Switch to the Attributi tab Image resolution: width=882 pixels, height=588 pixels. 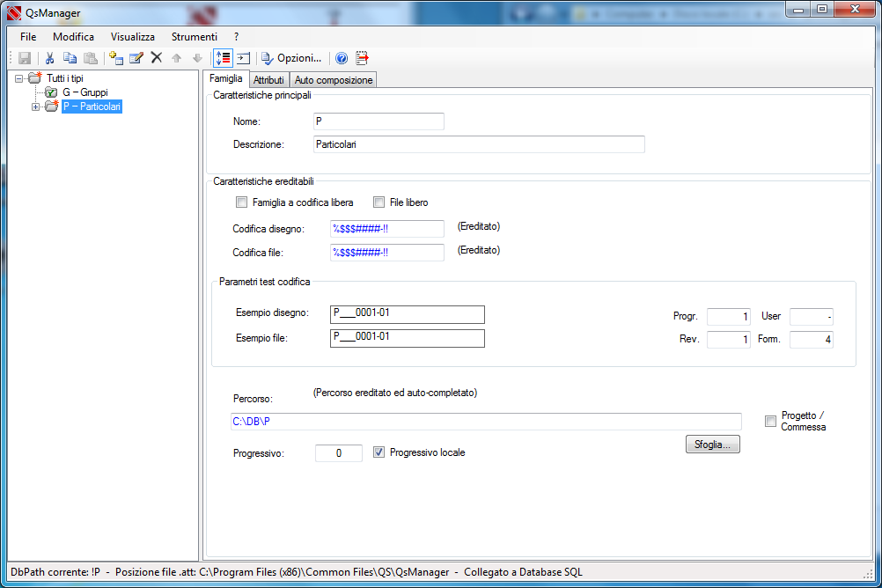268,80
